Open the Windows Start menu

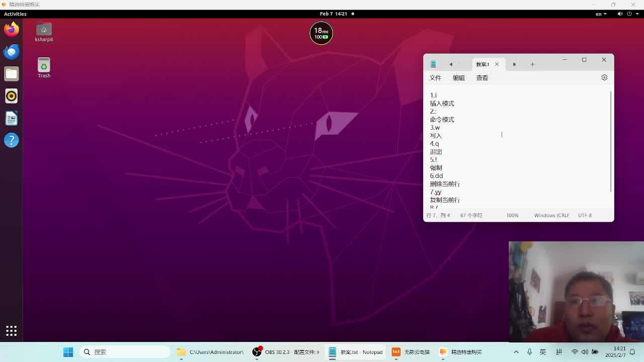click(x=68, y=352)
